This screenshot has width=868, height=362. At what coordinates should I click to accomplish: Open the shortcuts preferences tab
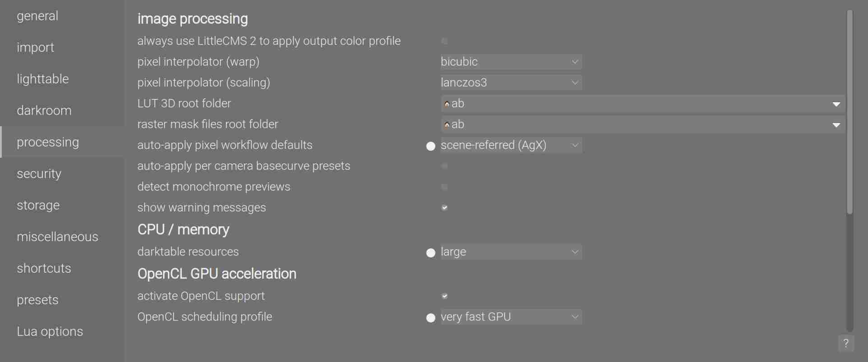pos(44,268)
